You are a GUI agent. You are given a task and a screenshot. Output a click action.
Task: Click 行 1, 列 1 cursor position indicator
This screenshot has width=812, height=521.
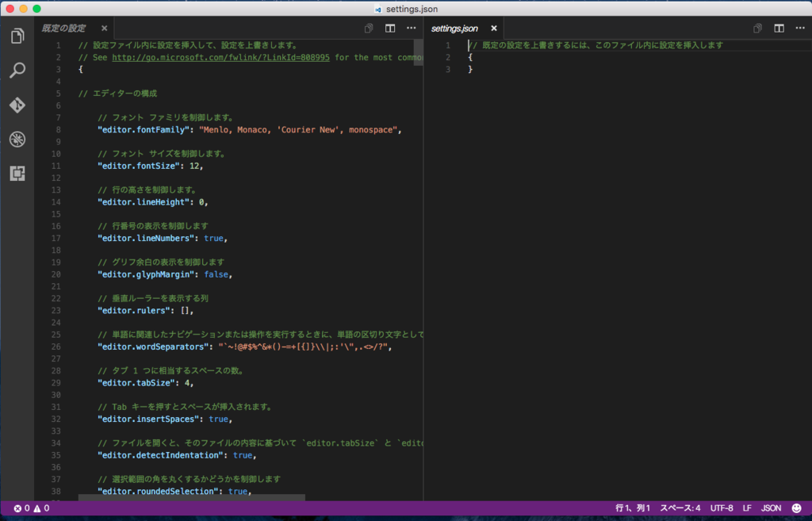(x=632, y=508)
